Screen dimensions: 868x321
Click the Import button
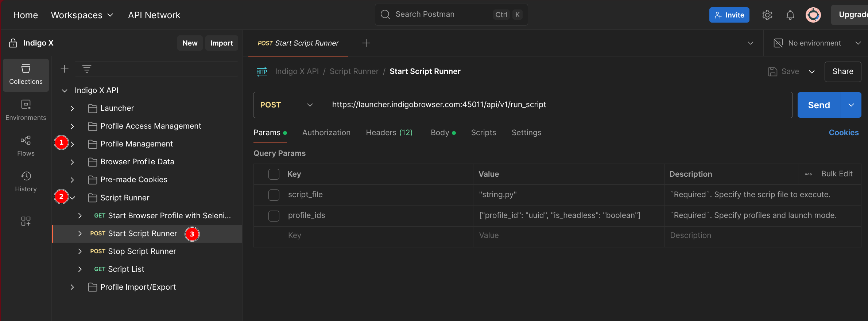point(221,43)
